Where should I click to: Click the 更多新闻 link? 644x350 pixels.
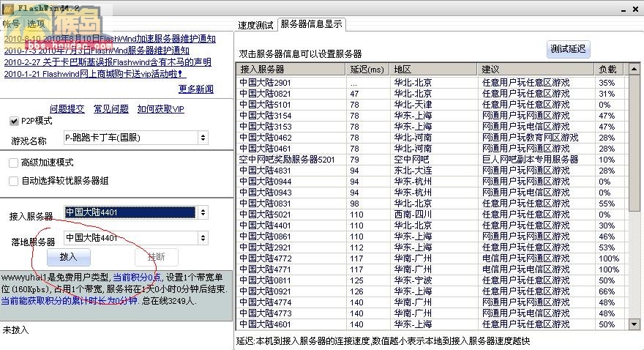point(196,89)
